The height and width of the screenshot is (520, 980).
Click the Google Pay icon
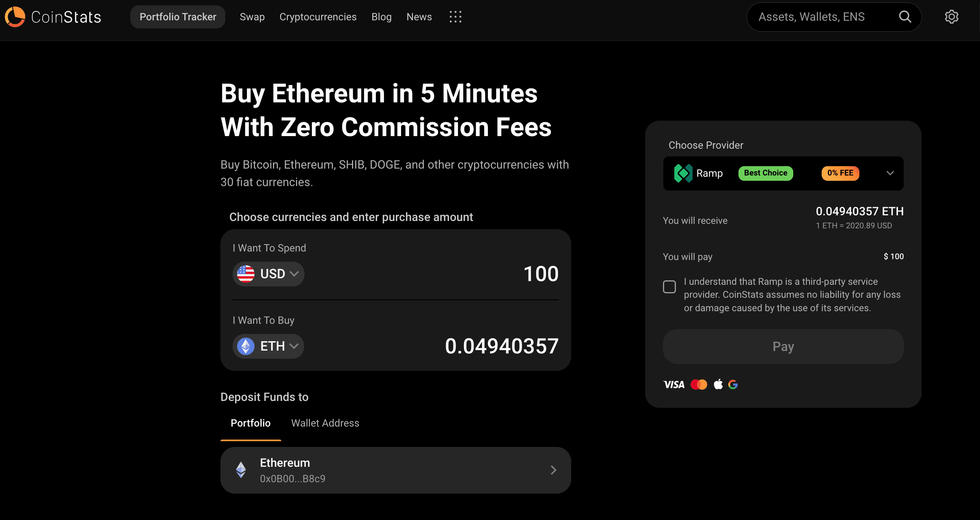[x=733, y=384]
